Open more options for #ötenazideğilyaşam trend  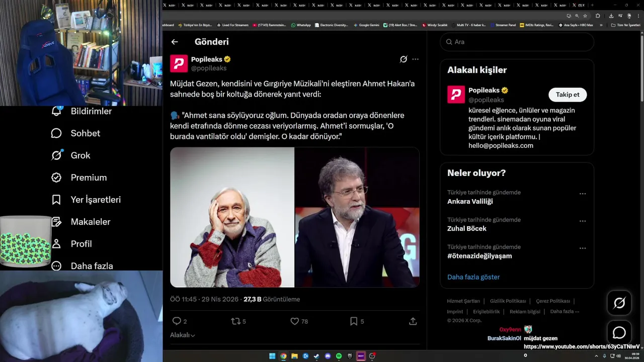click(x=583, y=248)
